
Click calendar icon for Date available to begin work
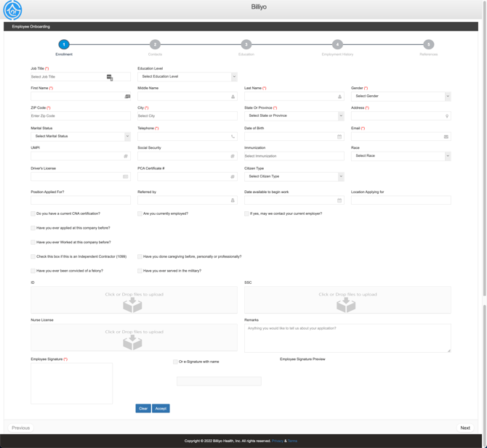pos(339,200)
